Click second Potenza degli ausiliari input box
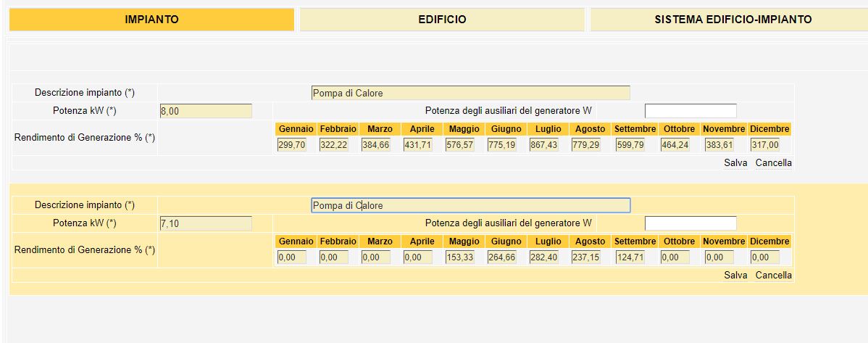This screenshot has height=343, width=868. tap(690, 223)
